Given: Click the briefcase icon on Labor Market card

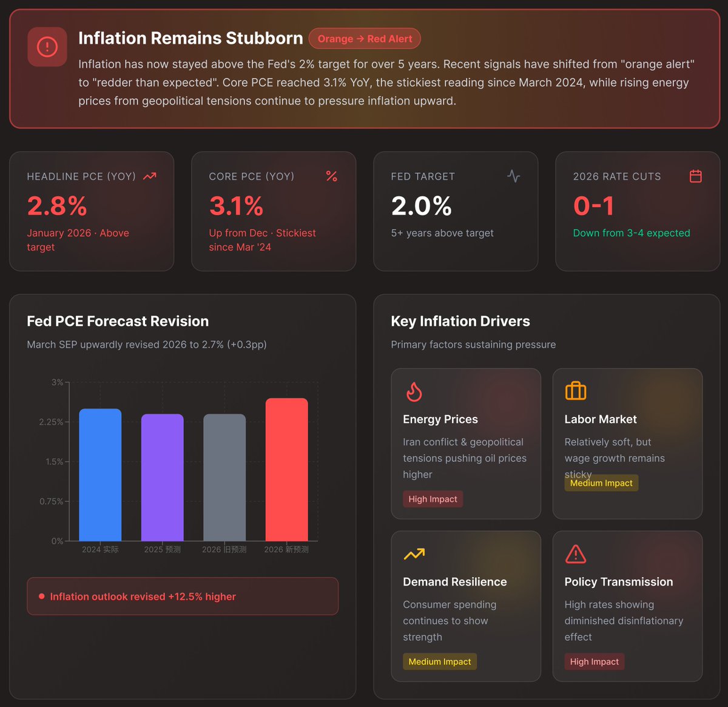Looking at the screenshot, I should pyautogui.click(x=576, y=391).
